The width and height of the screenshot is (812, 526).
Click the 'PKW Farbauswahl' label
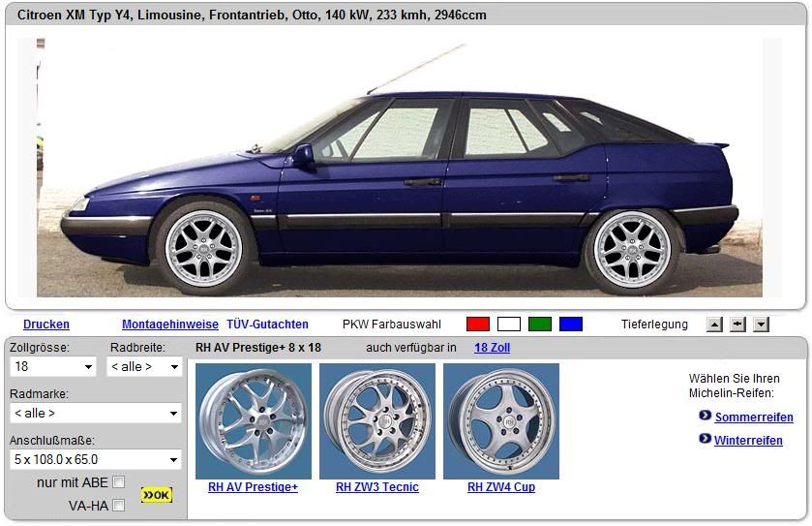click(392, 325)
